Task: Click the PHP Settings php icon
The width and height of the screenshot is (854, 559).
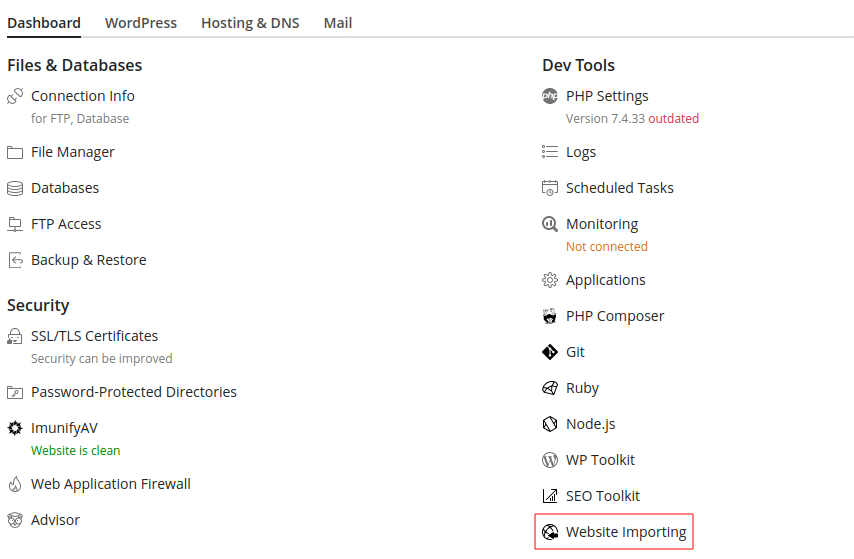Action: [550, 96]
